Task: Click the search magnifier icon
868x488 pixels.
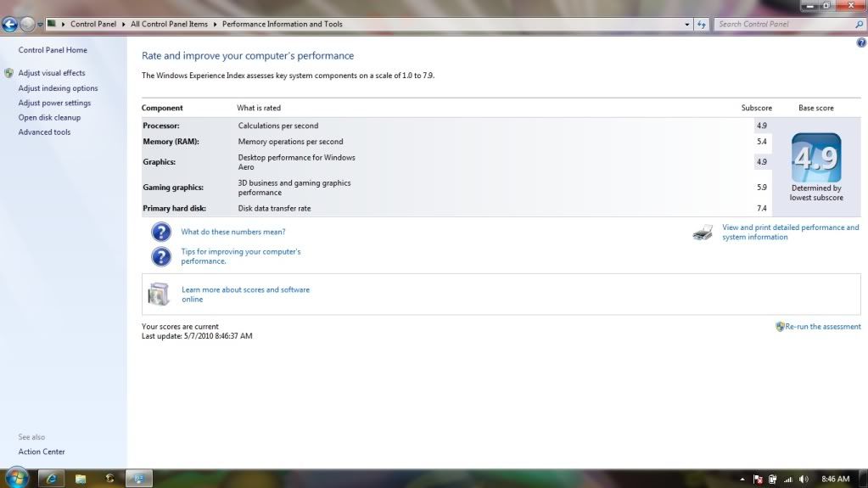Action: click(859, 25)
